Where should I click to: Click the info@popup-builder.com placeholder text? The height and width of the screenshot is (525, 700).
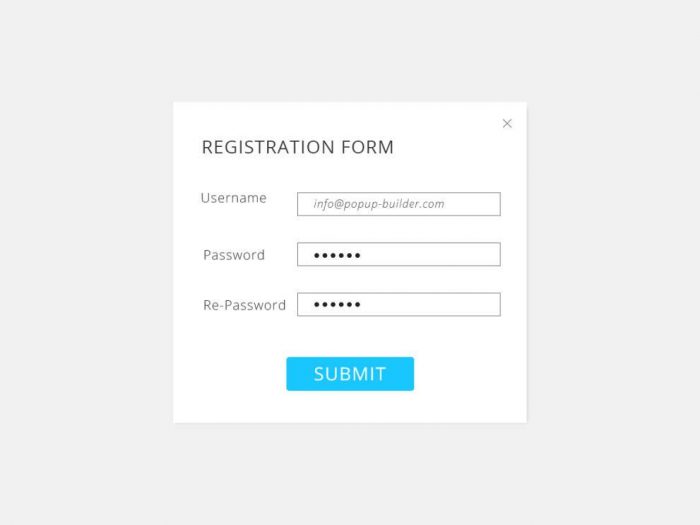click(378, 204)
